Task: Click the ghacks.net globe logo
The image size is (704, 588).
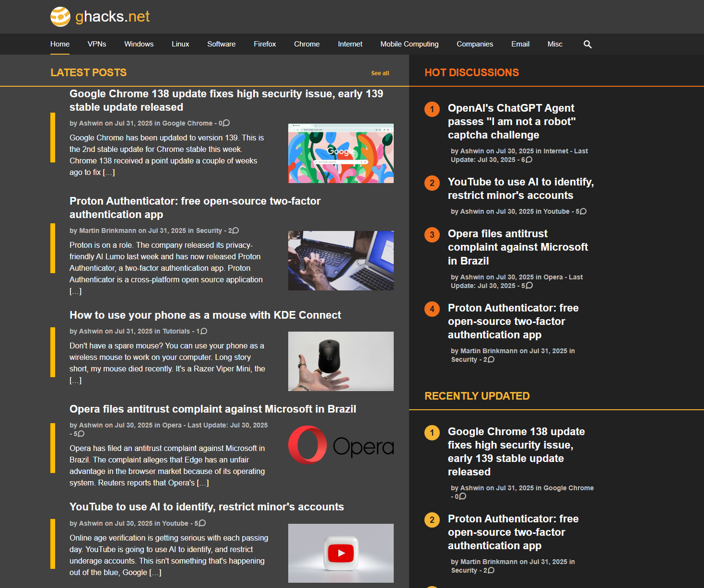Action: (x=60, y=17)
